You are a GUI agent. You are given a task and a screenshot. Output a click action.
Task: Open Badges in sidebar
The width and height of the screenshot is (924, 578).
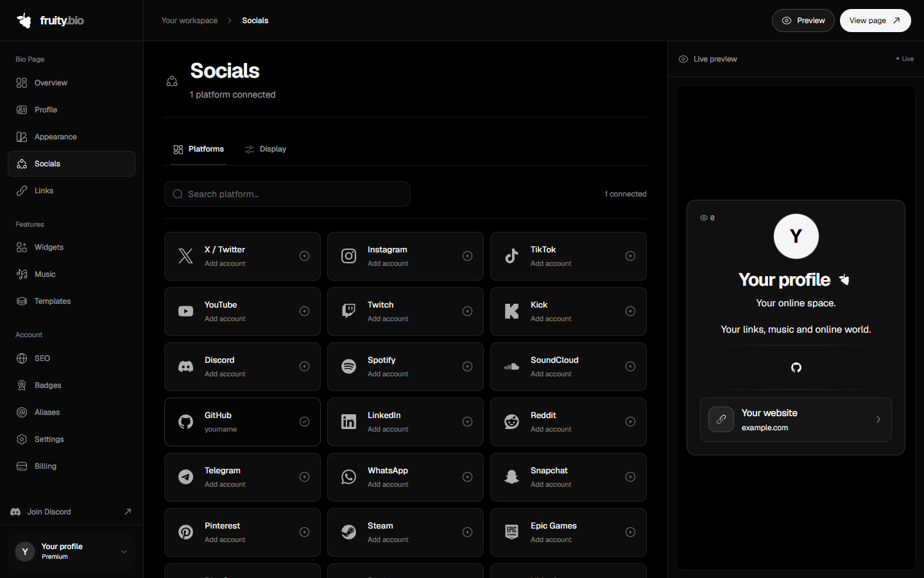pos(71,385)
